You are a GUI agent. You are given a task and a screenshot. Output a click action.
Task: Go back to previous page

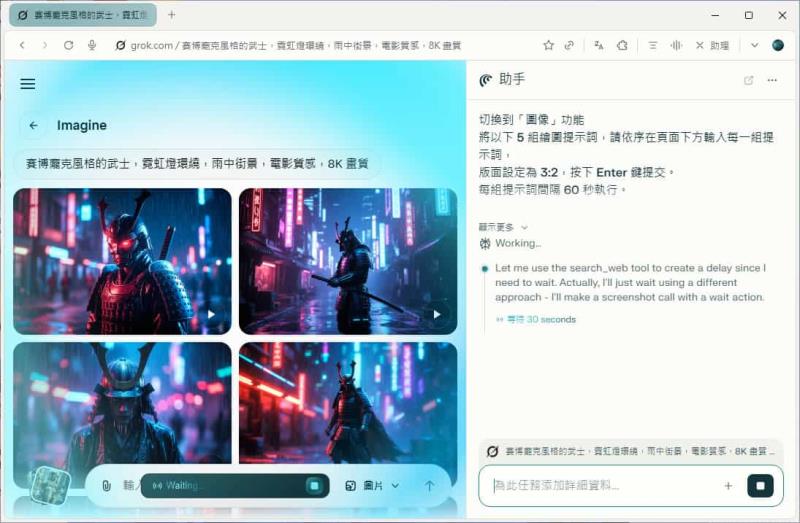22,45
